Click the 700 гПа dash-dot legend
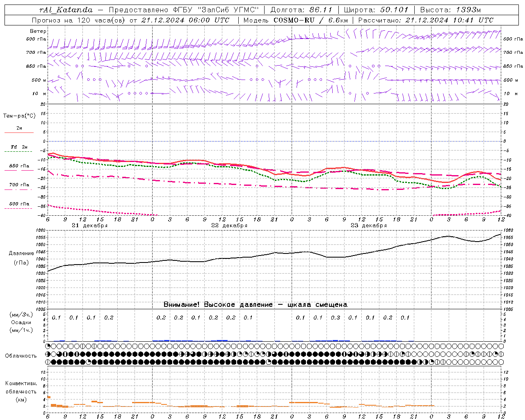The height and width of the screenshot is (420, 525). pyautogui.click(x=19, y=187)
